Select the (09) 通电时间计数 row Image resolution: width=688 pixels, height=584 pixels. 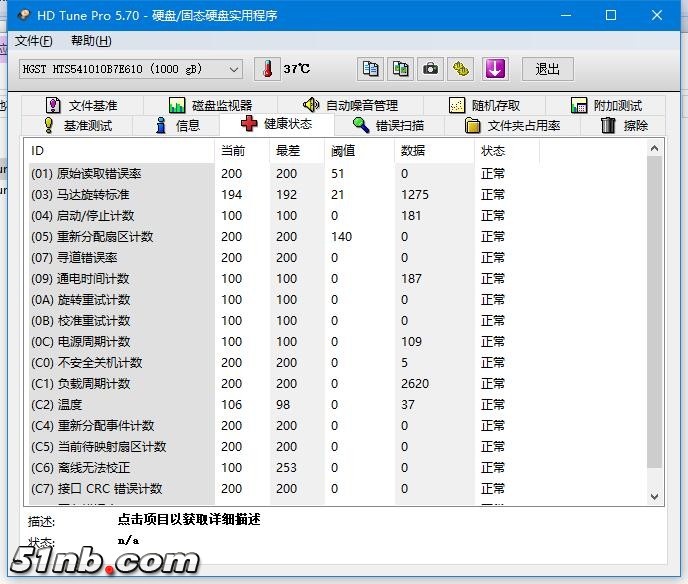[285, 279]
